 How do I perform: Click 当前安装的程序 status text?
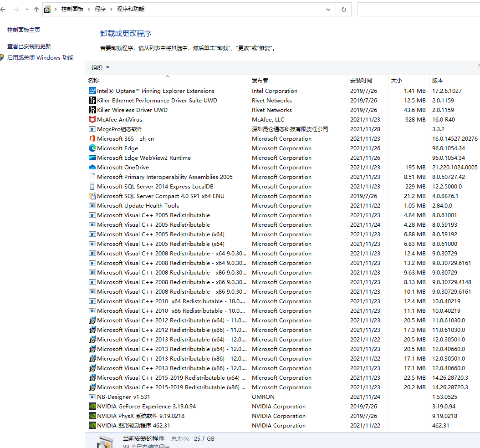click(x=143, y=438)
